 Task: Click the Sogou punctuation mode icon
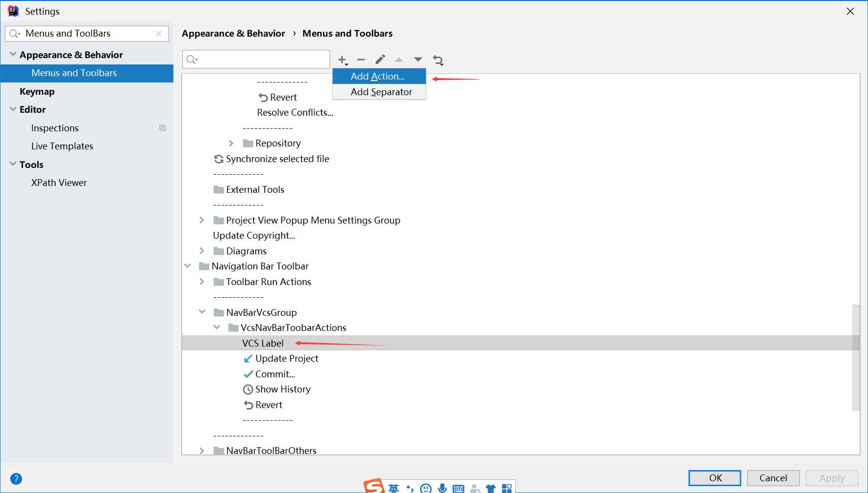tap(410, 488)
